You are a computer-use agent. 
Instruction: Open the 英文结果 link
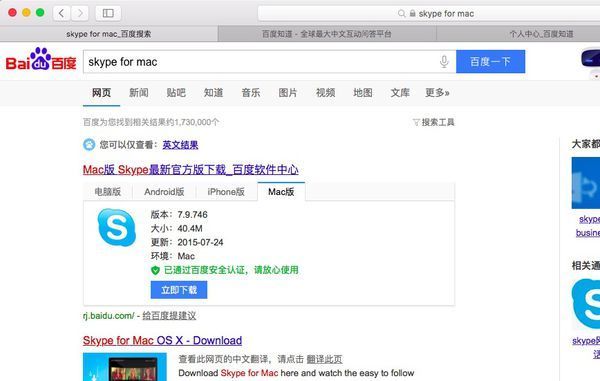pos(180,145)
